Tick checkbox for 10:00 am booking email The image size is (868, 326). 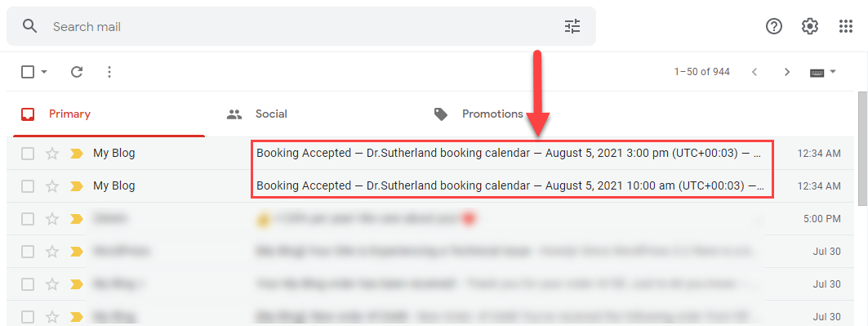pos(28,186)
